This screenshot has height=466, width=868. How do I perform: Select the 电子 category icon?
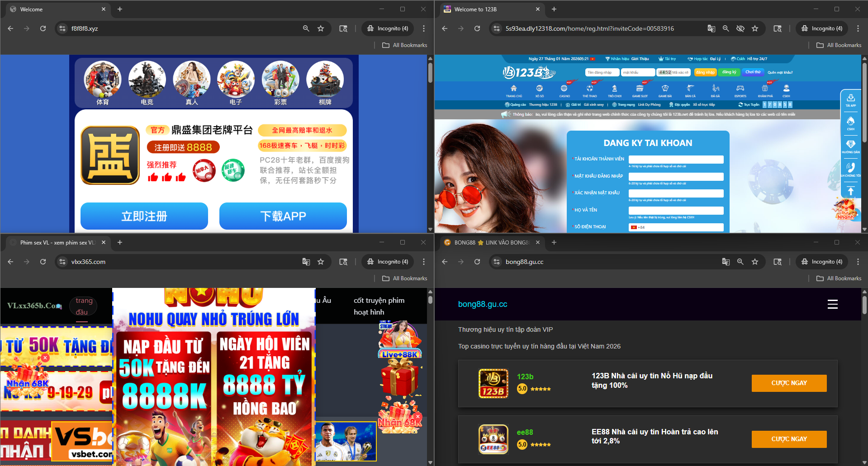point(236,80)
